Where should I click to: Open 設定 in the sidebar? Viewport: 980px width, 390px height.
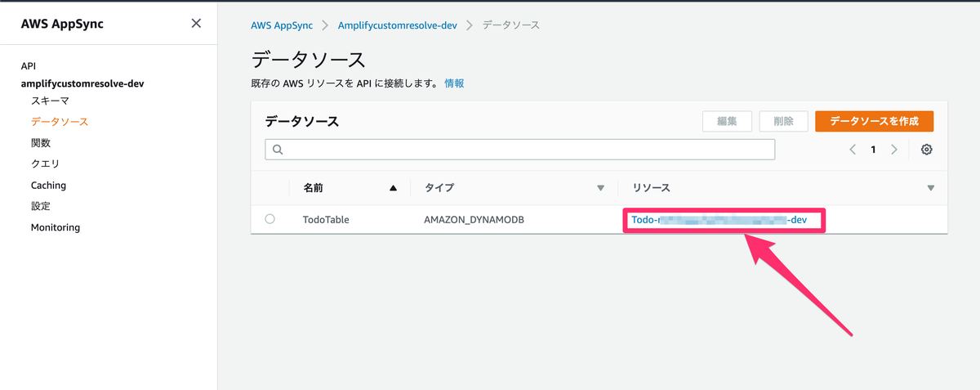41,206
